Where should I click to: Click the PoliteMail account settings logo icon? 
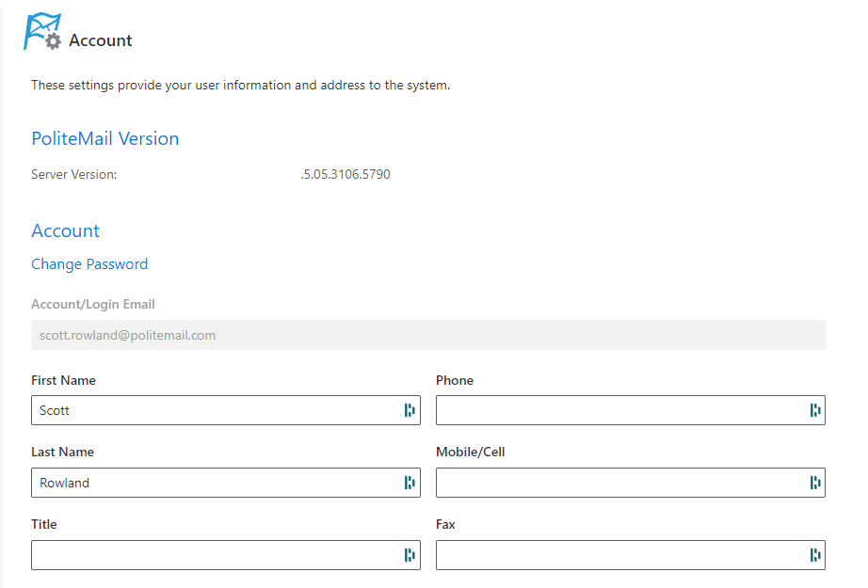[x=41, y=33]
